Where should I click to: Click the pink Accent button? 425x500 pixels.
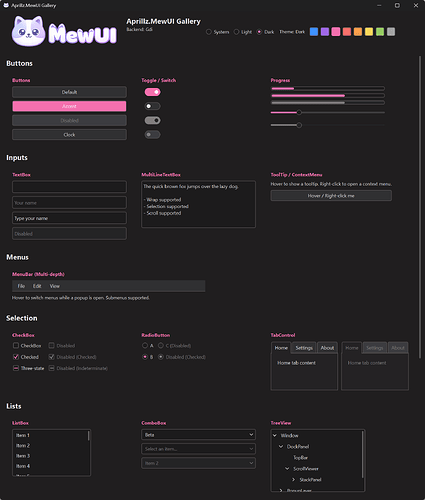pos(69,106)
